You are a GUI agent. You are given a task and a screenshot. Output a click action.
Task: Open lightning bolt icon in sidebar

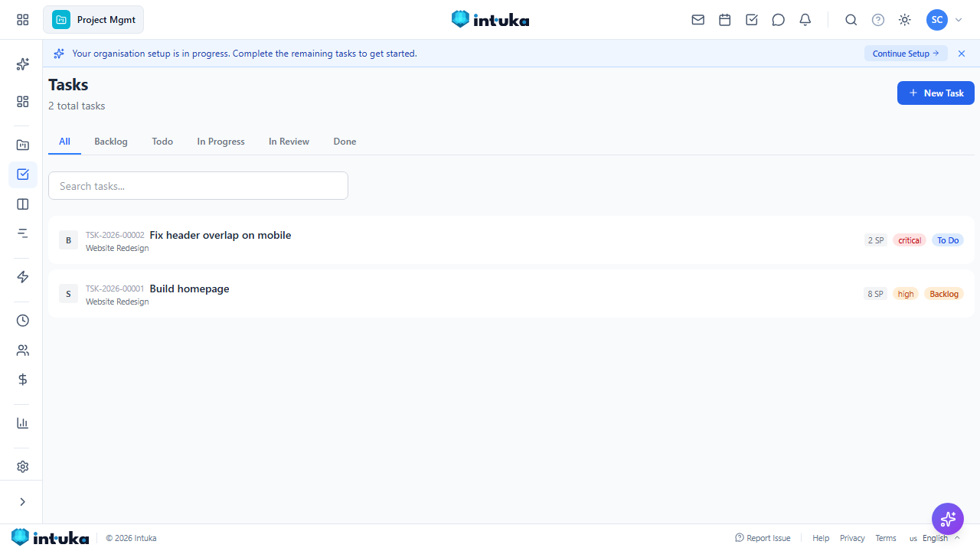point(23,277)
